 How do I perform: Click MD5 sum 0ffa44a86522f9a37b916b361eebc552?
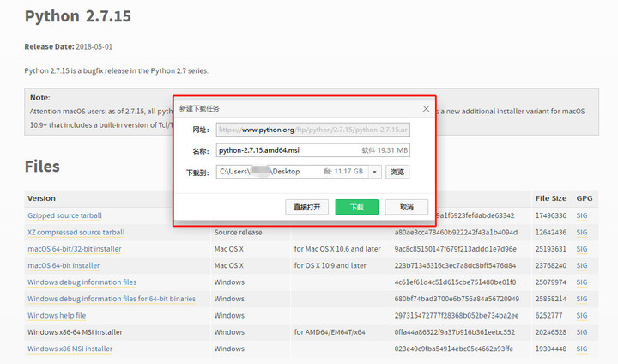coord(454,332)
